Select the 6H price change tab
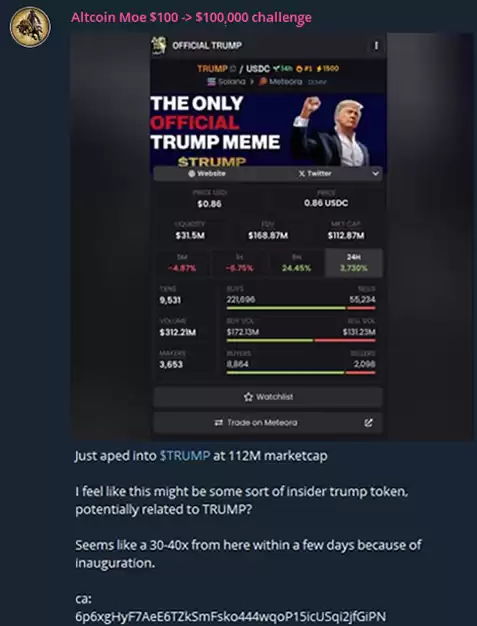477x626 pixels. pyautogui.click(x=297, y=263)
